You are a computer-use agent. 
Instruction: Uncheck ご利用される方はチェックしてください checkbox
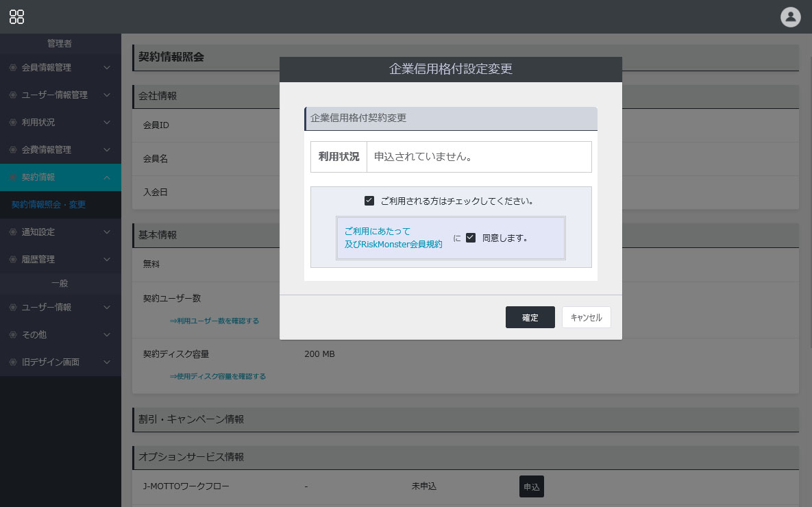click(x=369, y=201)
